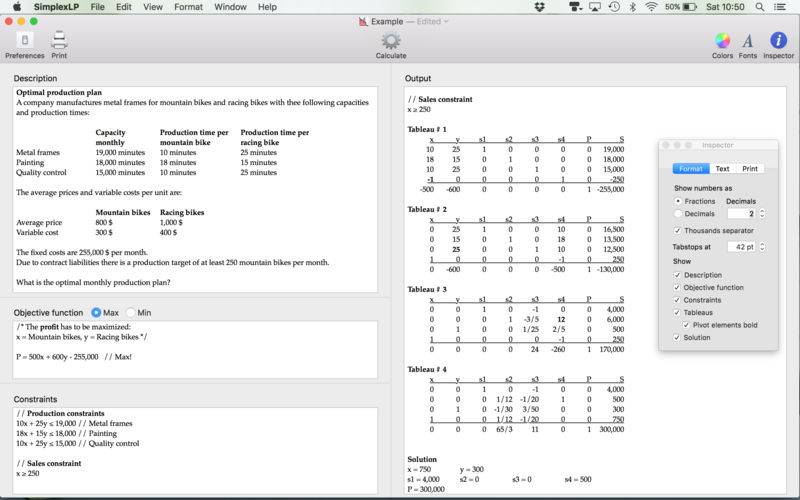Toggle the Pivot elements bold checkbox
Viewport: 800px width, 500px height.
tap(686, 324)
